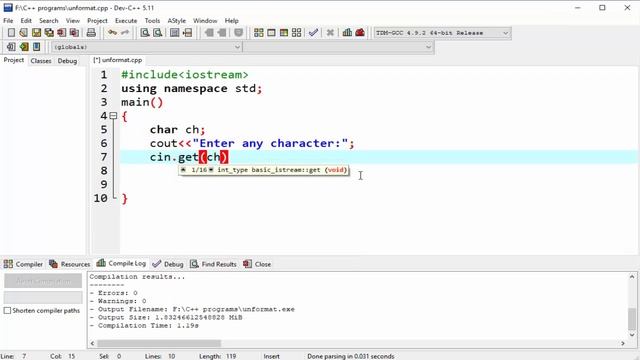This screenshot has width=640, height=360.
Task: Click the Insert icon in second toolbar
Action: [11, 47]
